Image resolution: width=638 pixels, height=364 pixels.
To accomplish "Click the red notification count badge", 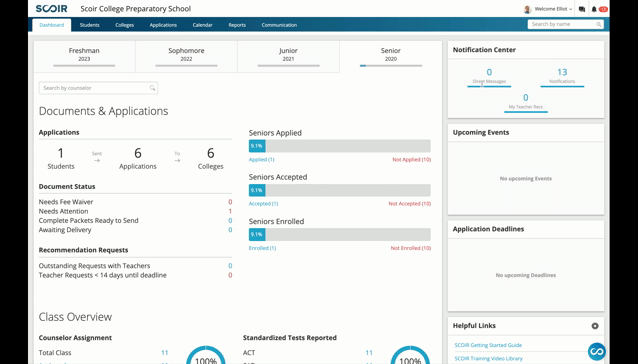I will tap(603, 9).
